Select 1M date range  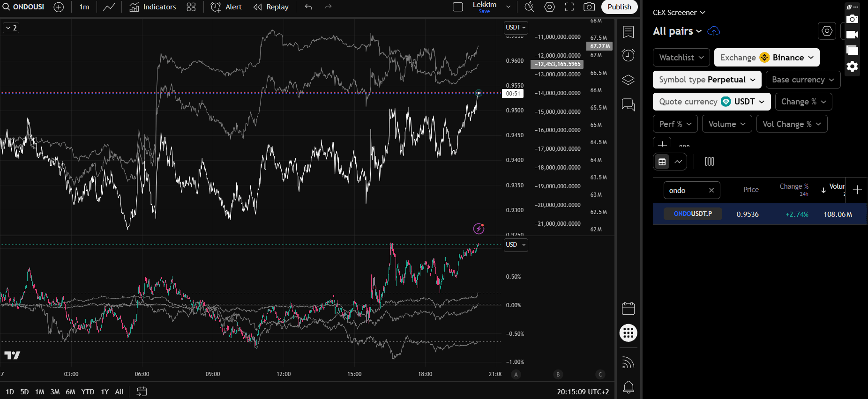[x=39, y=392]
